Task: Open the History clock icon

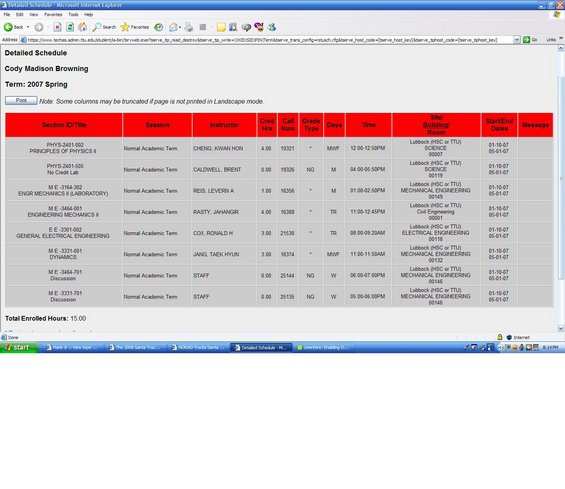Action: point(159,27)
